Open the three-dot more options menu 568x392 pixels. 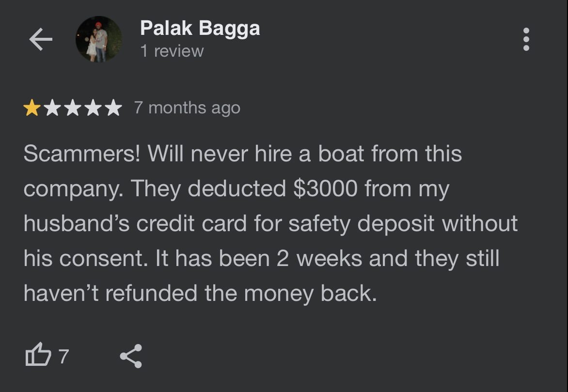[x=526, y=39]
